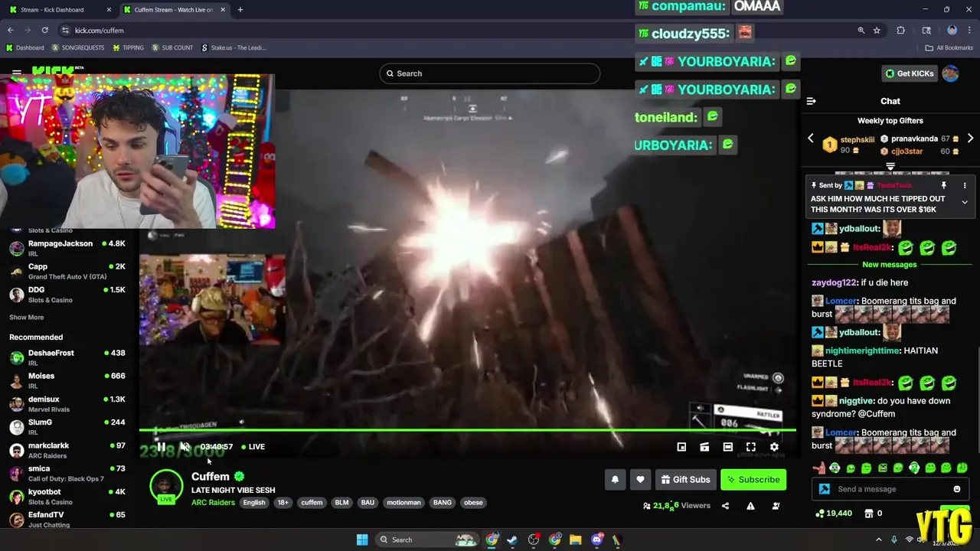This screenshot has height=551, width=980.
Task: Select the motionman tag
Action: point(403,503)
